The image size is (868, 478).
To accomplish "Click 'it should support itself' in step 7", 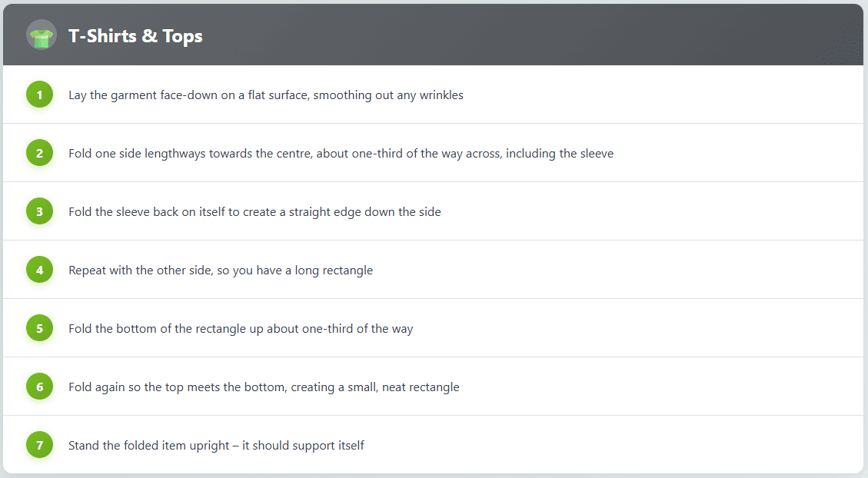I will point(308,446).
